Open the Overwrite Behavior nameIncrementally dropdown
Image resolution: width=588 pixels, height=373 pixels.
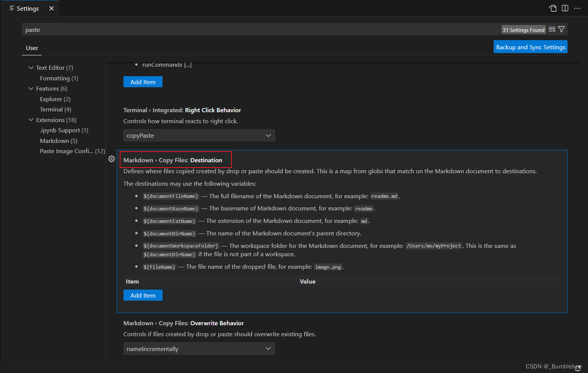click(x=199, y=348)
